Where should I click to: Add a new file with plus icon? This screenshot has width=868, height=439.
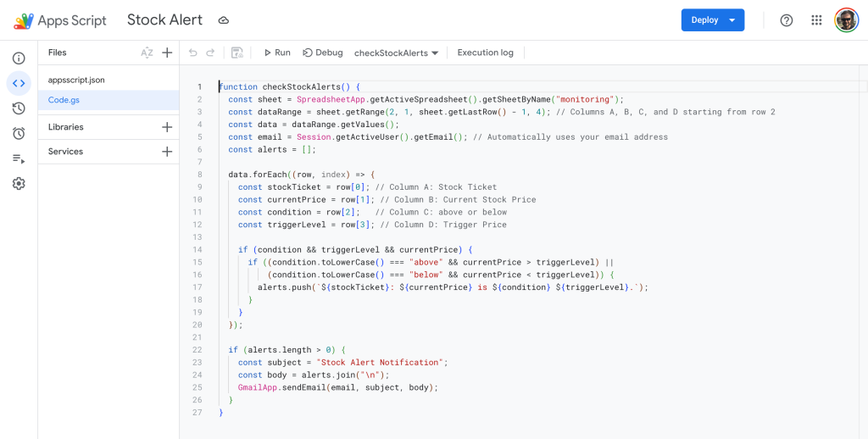click(167, 53)
